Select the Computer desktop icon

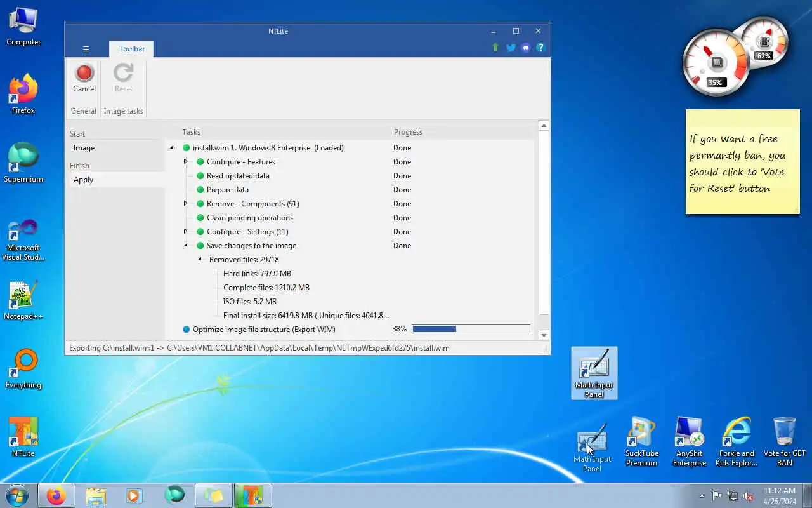23,27
